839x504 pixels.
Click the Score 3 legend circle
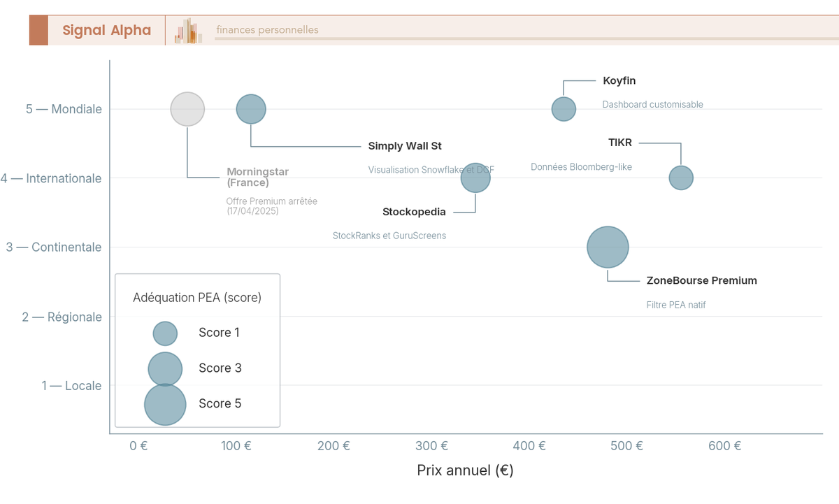point(165,369)
